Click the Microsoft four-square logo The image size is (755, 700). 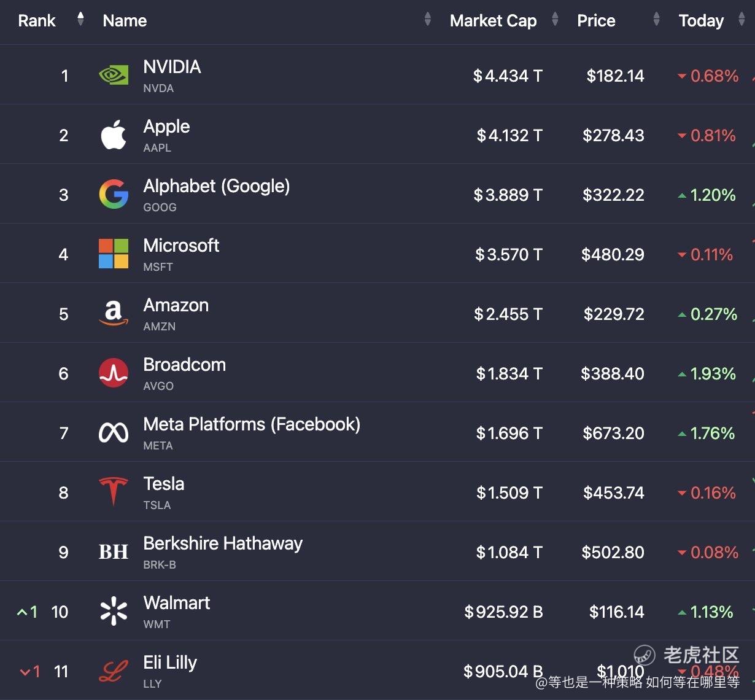pyautogui.click(x=114, y=254)
